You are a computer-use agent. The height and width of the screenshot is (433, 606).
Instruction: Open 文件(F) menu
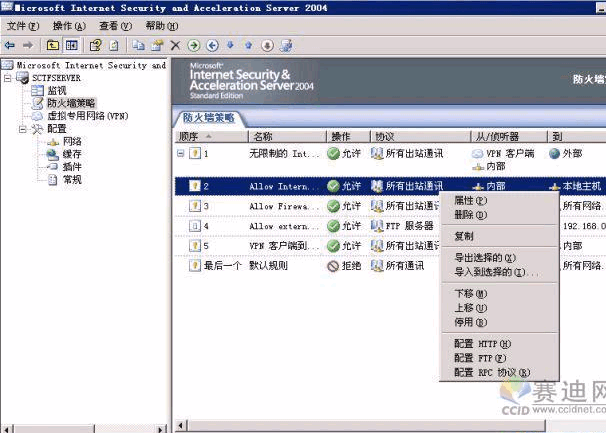click(23, 26)
